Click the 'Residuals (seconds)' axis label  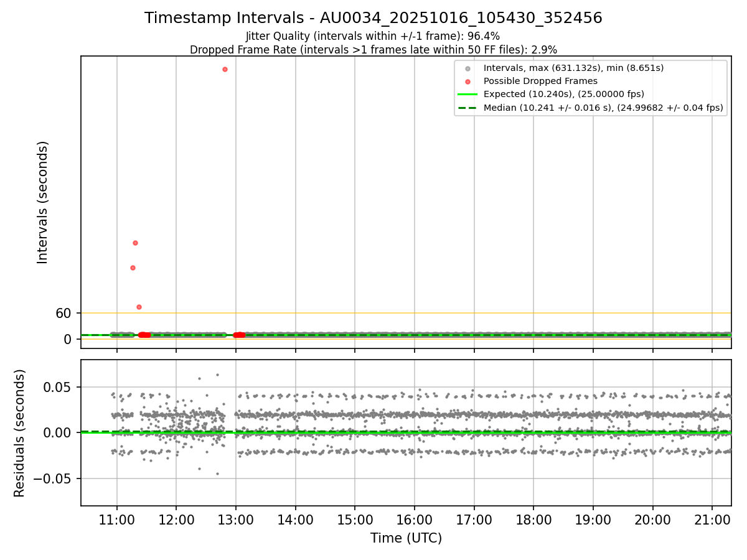click(20, 433)
